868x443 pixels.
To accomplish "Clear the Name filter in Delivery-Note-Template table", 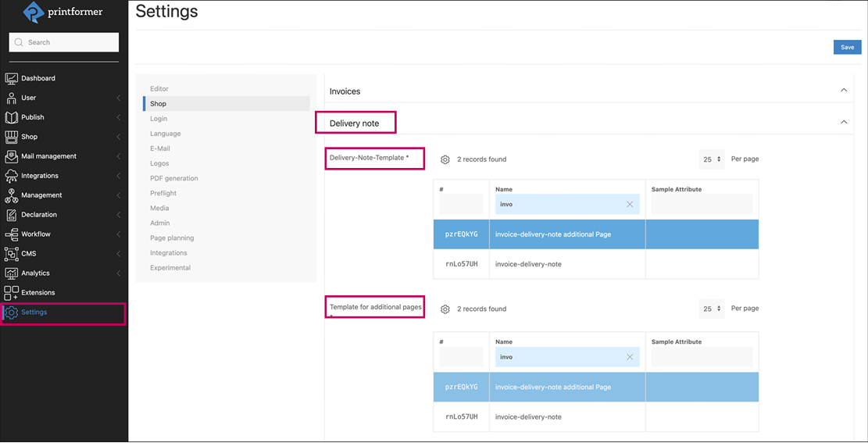I will pyautogui.click(x=630, y=205).
